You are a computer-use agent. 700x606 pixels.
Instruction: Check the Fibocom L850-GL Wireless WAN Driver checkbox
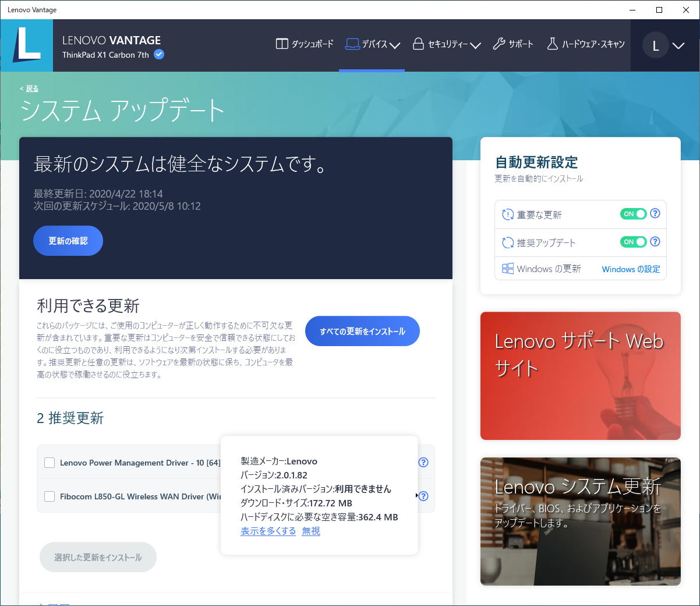click(x=50, y=496)
